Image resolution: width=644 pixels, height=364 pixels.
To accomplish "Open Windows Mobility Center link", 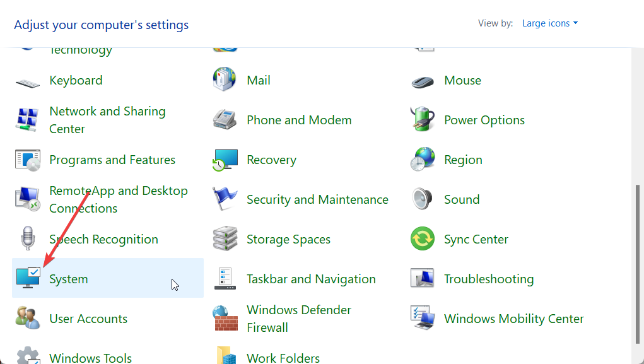I will (x=514, y=319).
